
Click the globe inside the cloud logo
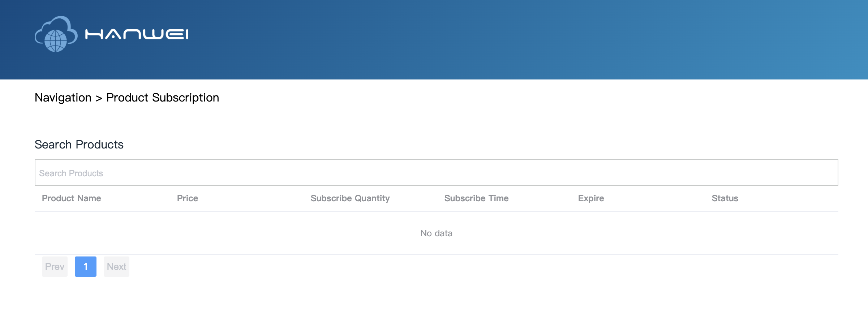(x=56, y=40)
